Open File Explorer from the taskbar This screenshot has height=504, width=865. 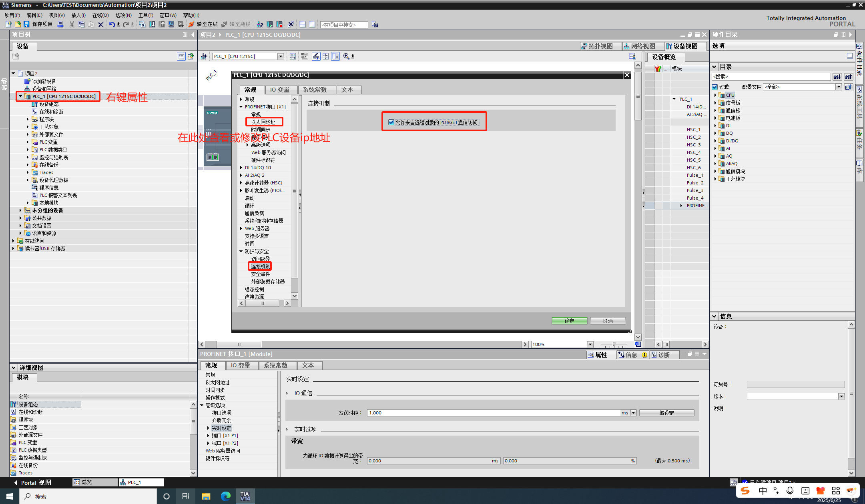pyautogui.click(x=206, y=496)
